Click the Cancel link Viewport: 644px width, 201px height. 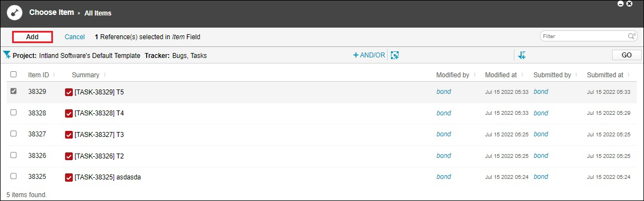[x=75, y=37]
